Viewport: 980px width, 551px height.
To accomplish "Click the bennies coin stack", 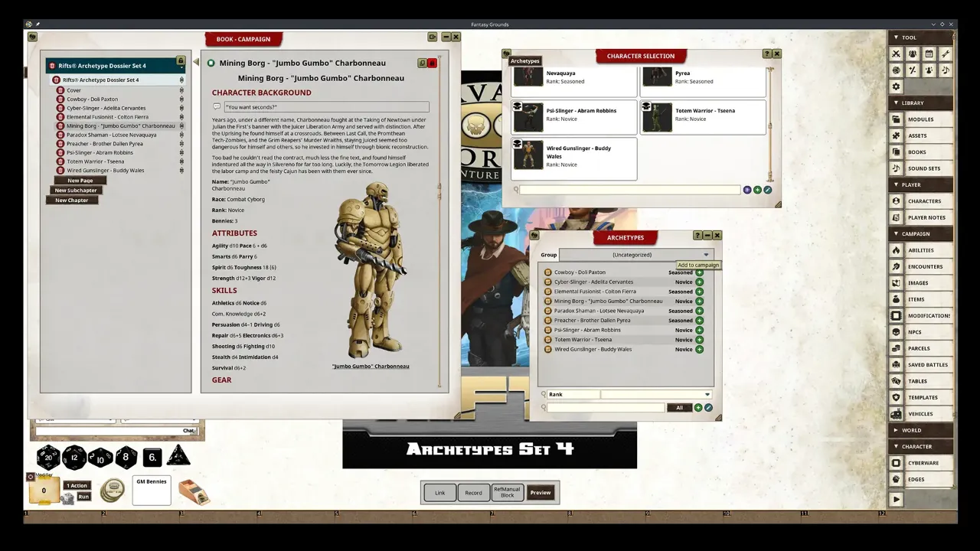I will click(x=113, y=491).
